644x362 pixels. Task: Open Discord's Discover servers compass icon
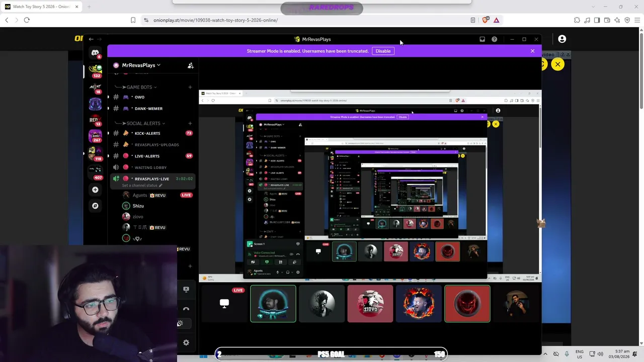click(x=95, y=206)
